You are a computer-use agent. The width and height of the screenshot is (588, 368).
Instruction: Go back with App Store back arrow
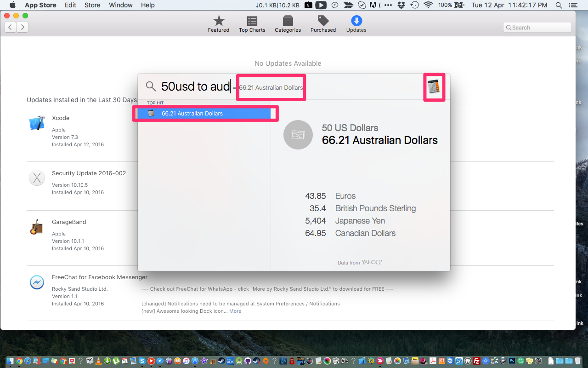coord(11,27)
